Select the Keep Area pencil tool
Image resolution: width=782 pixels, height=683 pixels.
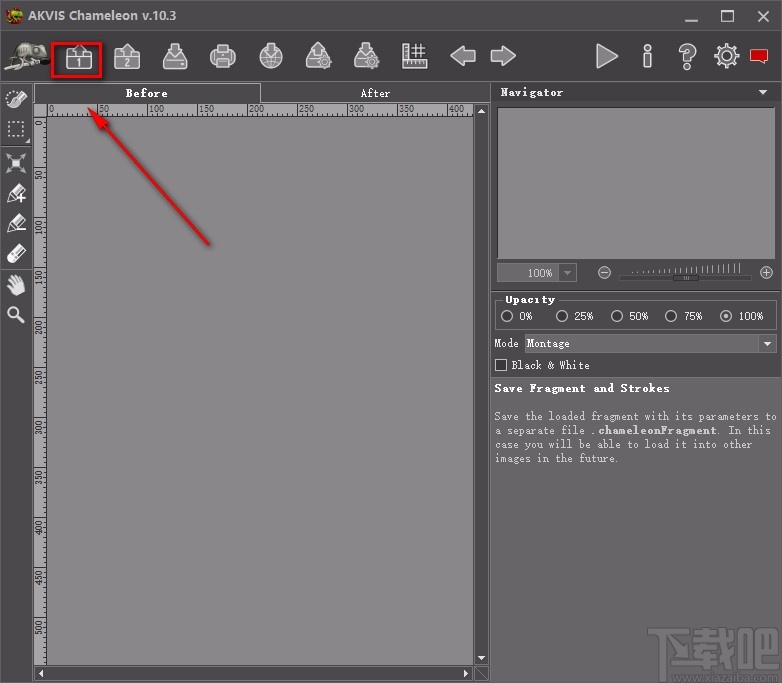16,193
